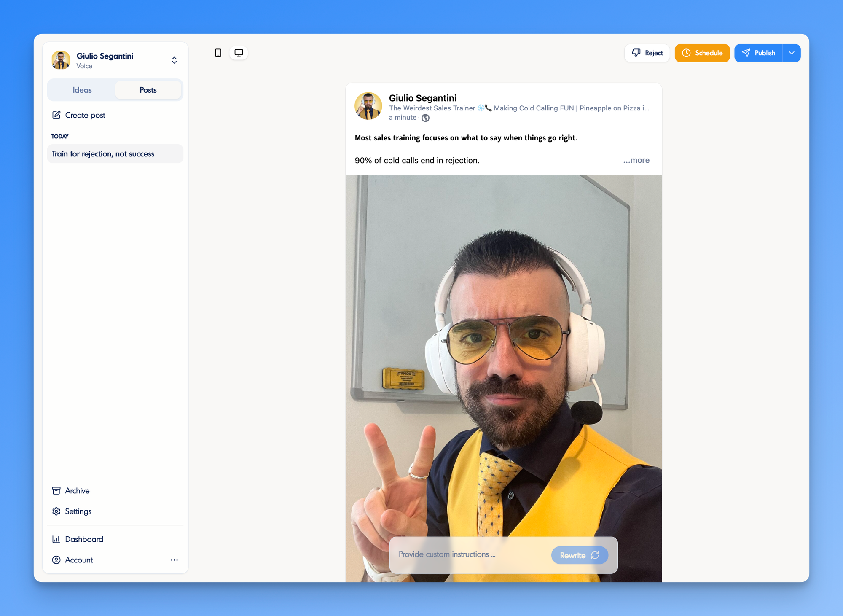The width and height of the screenshot is (843, 616).
Task: Switch to the Posts tab
Action: point(148,90)
